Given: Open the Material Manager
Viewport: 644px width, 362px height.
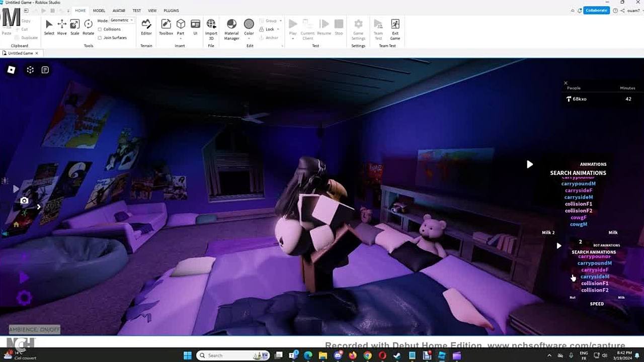Looking at the screenshot, I should (x=231, y=27).
